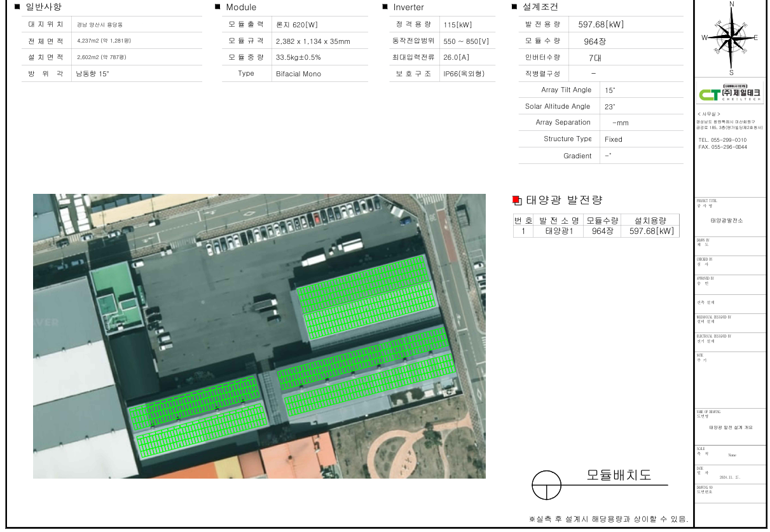Screen dimensions: 770x532
Task: Click the Fixed value for Structure Type
Action: (x=614, y=139)
